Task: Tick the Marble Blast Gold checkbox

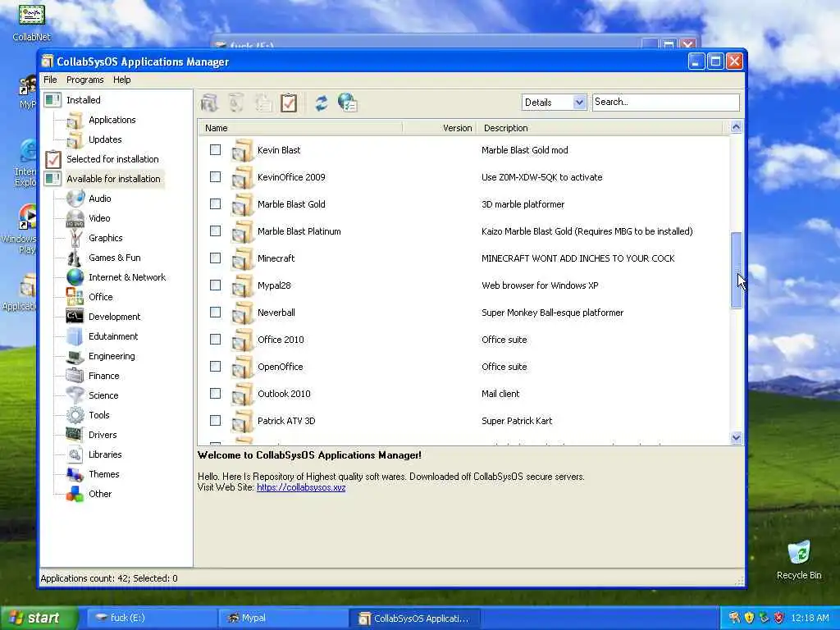Action: tap(216, 204)
